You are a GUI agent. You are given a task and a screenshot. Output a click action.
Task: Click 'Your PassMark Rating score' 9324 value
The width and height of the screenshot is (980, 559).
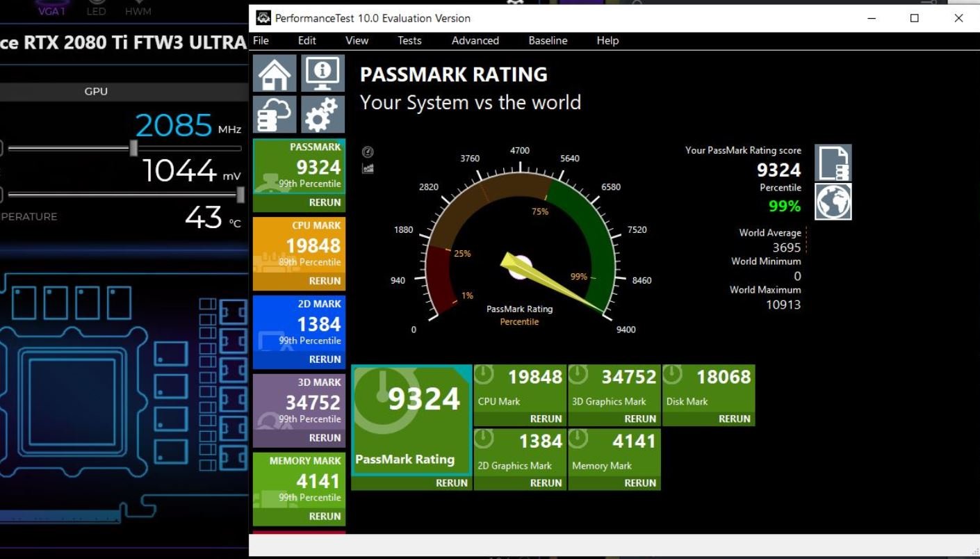[x=778, y=170]
